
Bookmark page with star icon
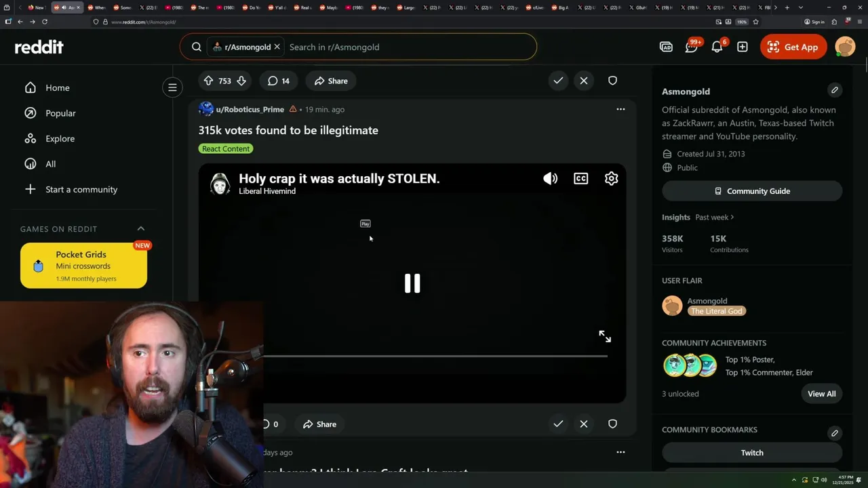click(x=755, y=22)
